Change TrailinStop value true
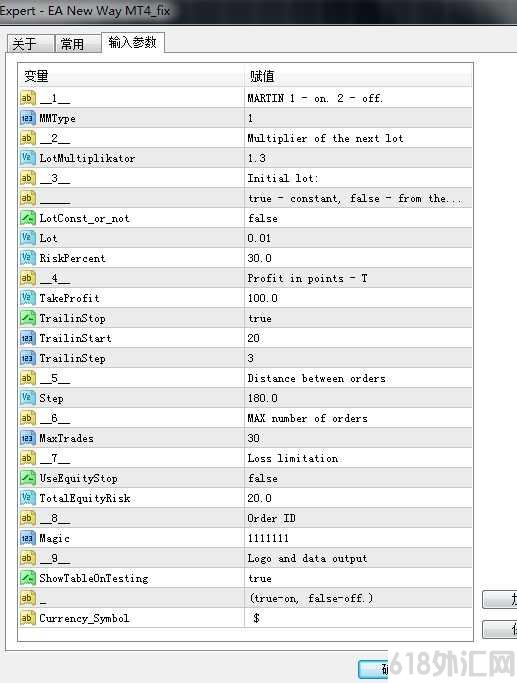517x683 pixels. click(x=358, y=318)
